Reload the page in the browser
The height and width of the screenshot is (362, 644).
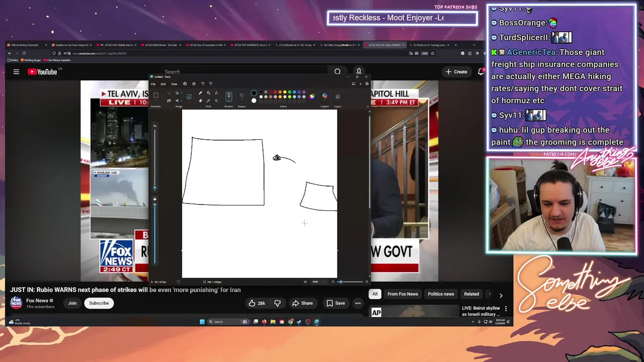(x=24, y=53)
